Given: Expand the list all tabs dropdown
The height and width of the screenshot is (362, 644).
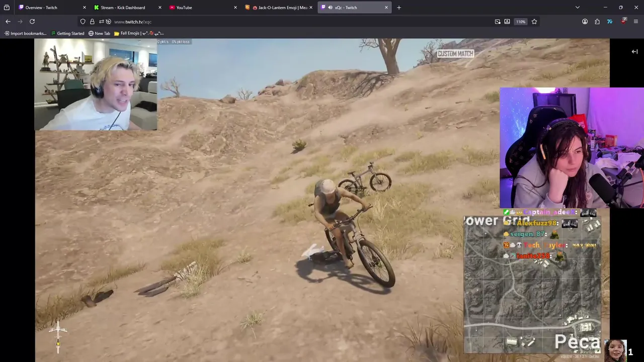Looking at the screenshot, I should [x=578, y=8].
